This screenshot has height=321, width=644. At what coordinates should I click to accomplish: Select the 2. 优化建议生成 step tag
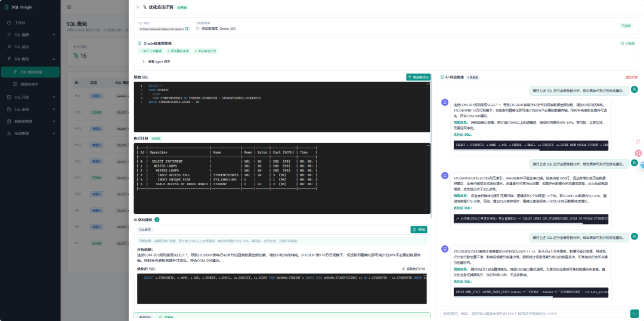click(178, 51)
